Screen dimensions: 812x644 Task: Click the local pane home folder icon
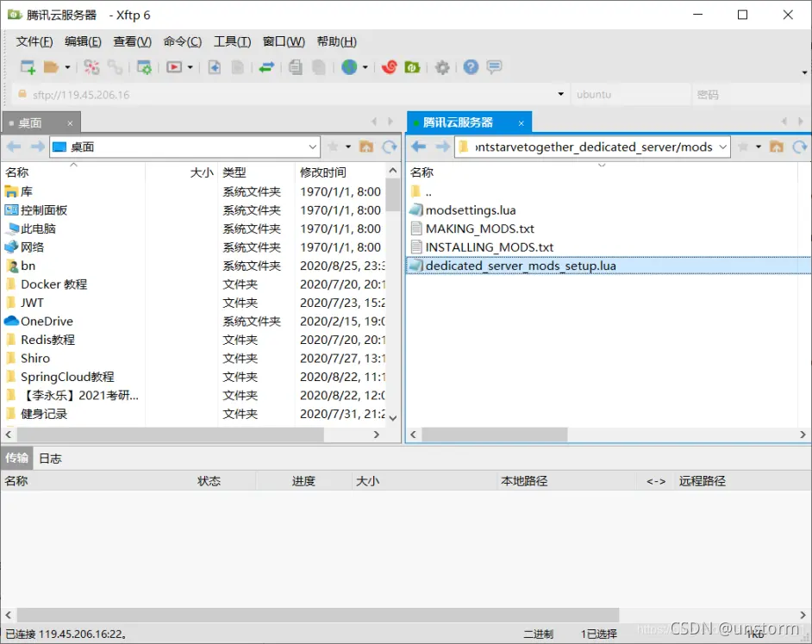click(366, 147)
